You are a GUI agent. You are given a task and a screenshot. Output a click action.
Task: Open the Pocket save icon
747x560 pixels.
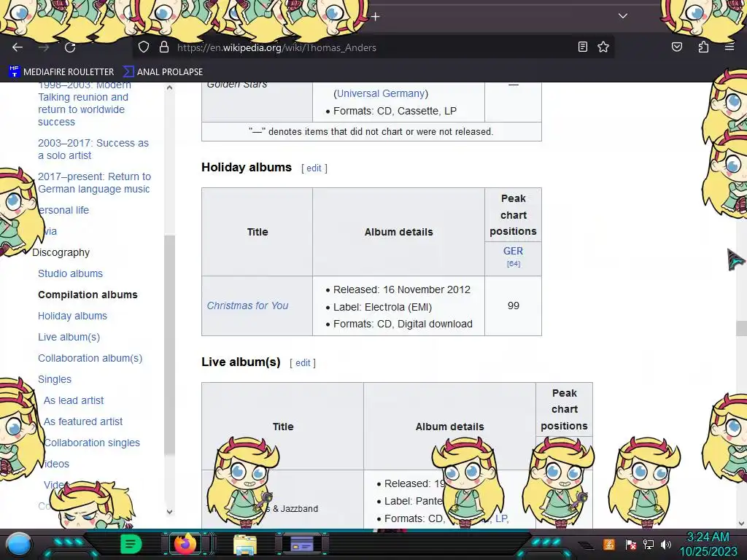[x=676, y=47]
